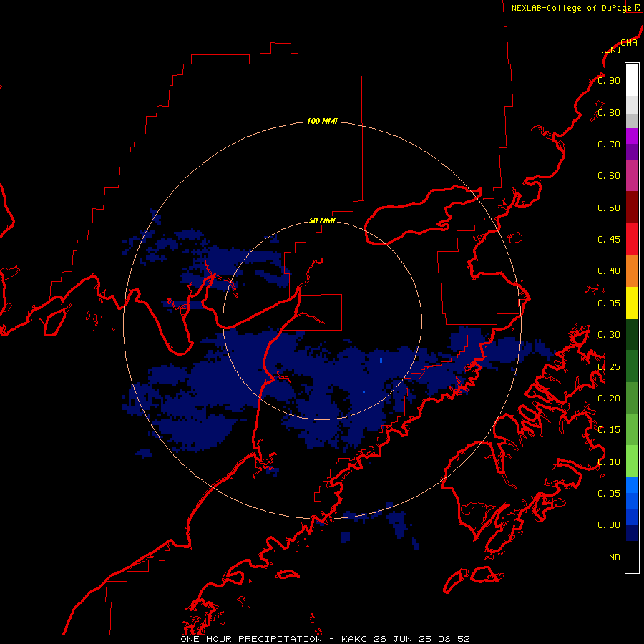Click the One Hour Precipitation KAKC title text
The height and width of the screenshot is (644, 644).
click(325, 639)
